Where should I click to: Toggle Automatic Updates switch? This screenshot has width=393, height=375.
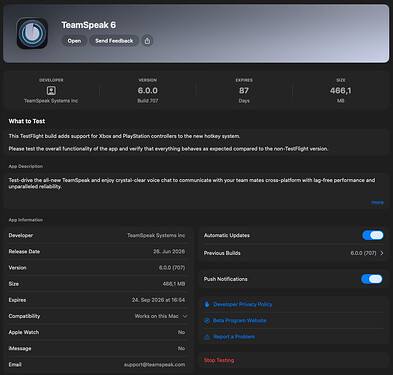(x=373, y=235)
